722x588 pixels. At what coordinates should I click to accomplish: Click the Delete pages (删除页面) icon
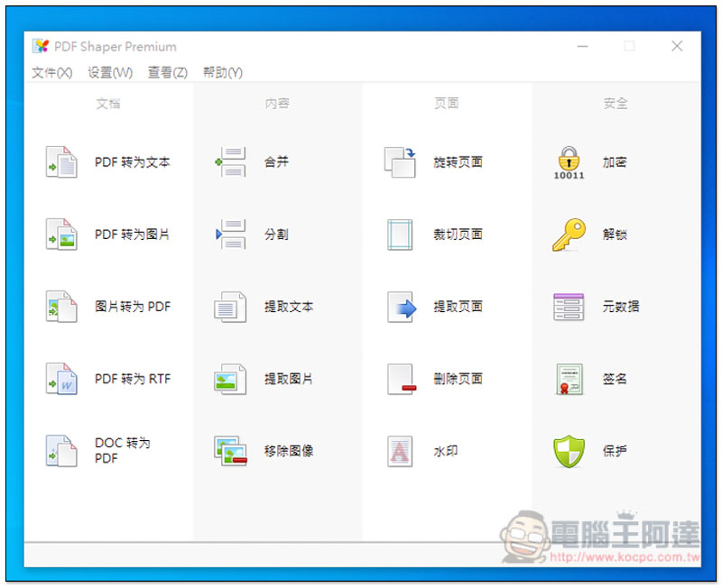point(402,379)
